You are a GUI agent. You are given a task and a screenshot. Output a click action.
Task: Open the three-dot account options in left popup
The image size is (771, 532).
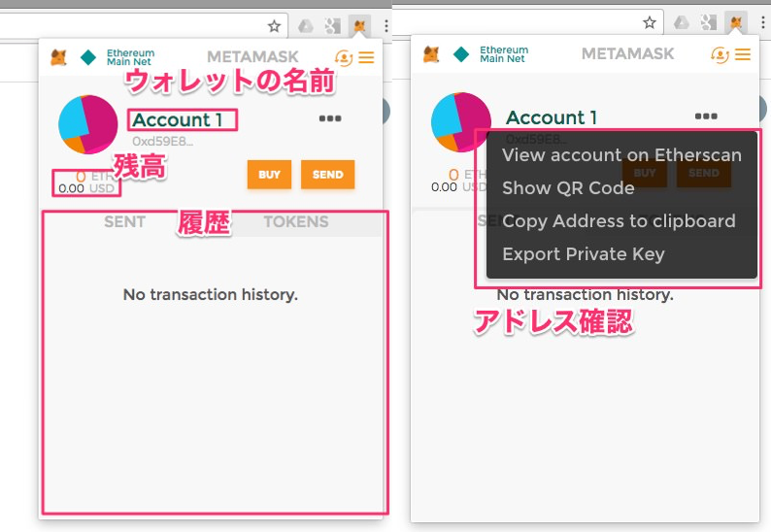coord(330,118)
